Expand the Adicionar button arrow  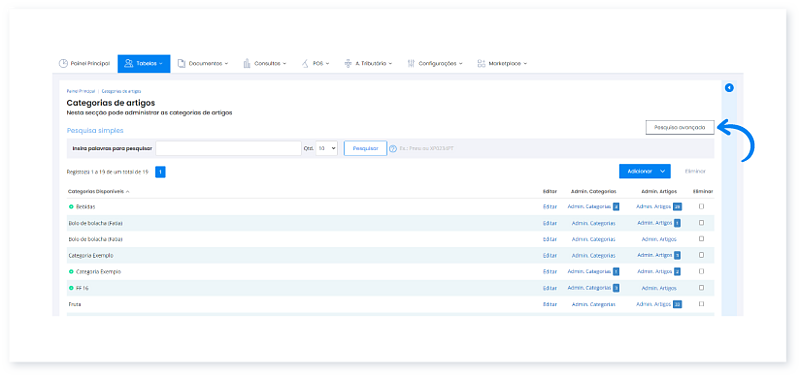coord(662,171)
